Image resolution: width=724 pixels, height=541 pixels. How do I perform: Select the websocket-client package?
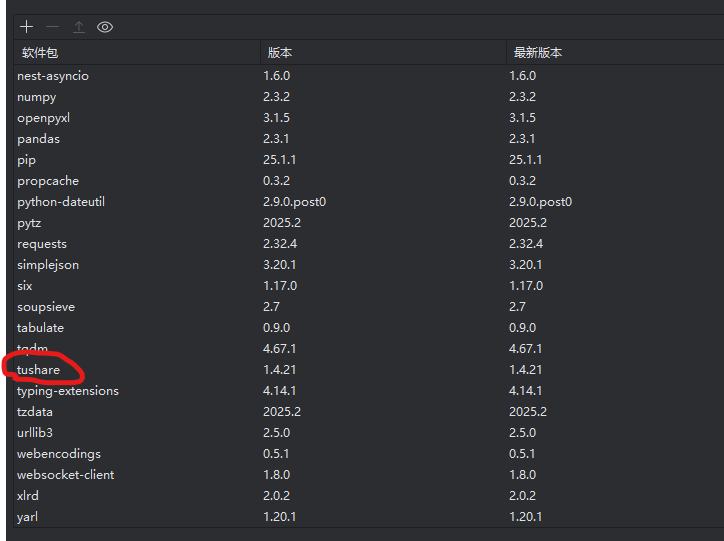click(x=66, y=475)
